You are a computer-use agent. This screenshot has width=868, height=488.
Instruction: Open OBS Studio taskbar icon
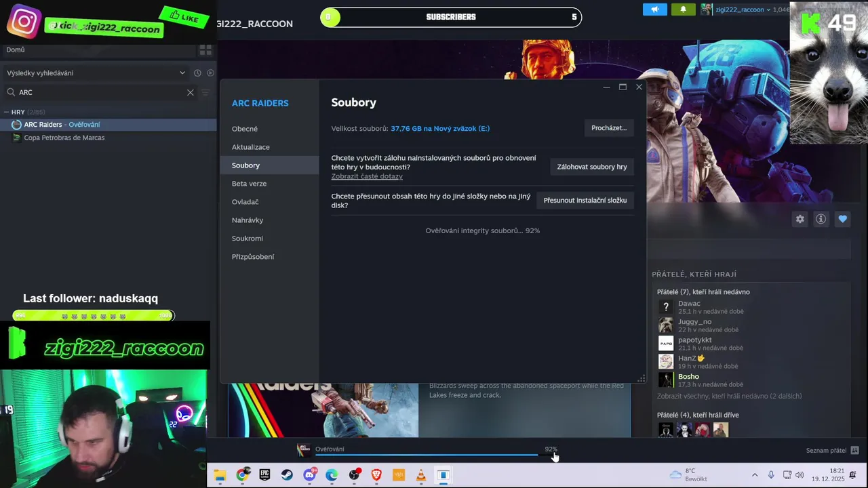pyautogui.click(x=354, y=475)
